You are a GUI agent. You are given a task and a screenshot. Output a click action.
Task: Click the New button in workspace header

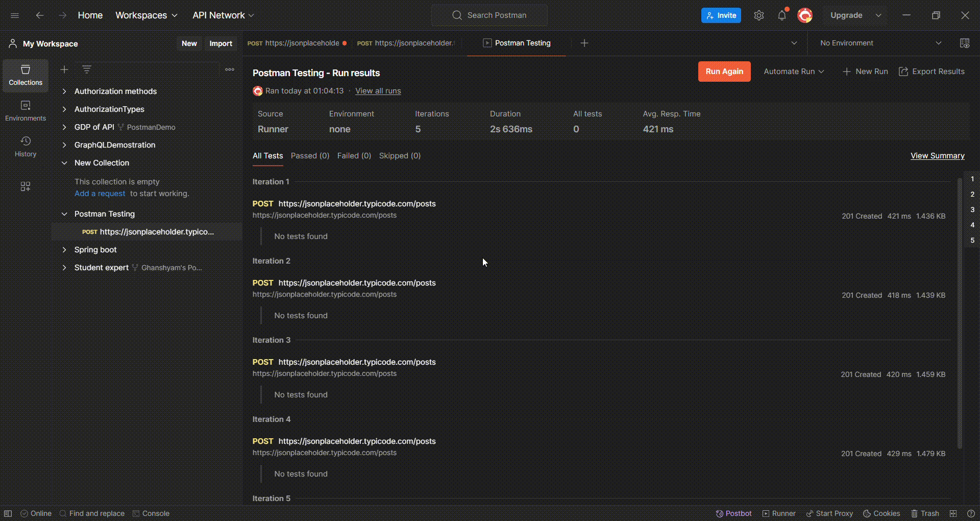click(189, 43)
